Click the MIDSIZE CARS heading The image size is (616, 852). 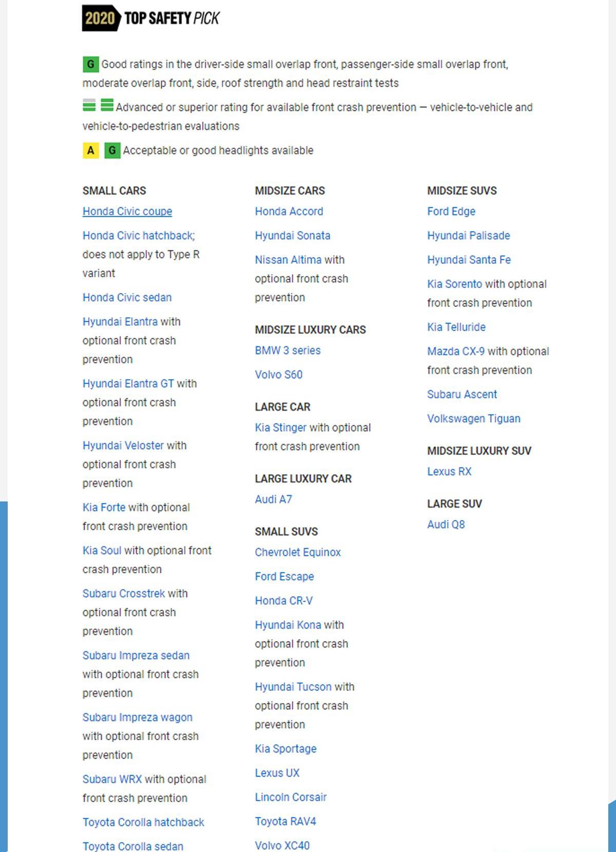tap(290, 190)
